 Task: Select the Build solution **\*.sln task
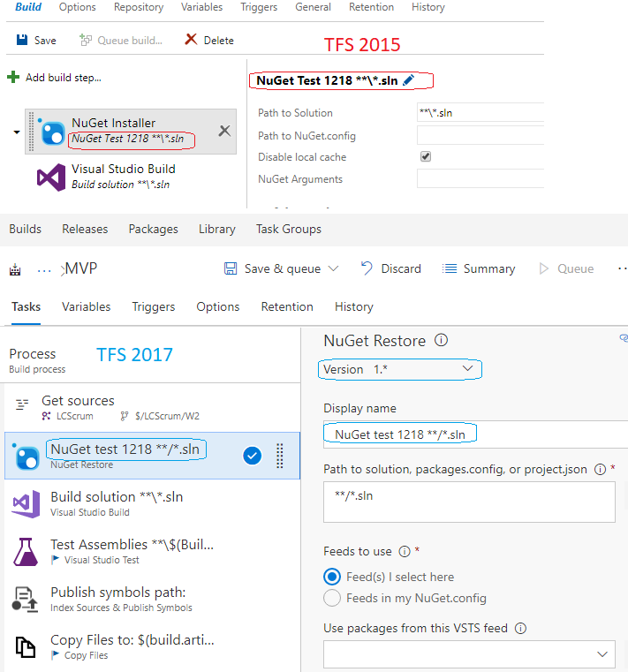(x=152, y=503)
